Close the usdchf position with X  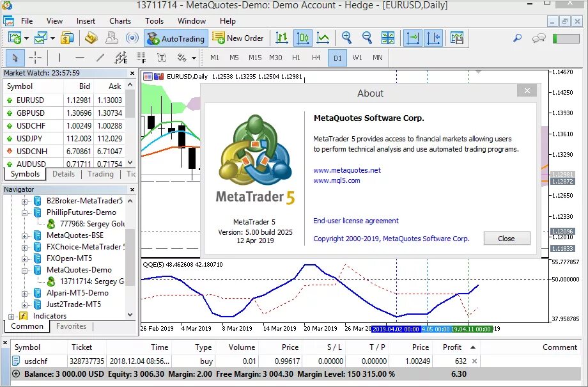click(x=474, y=361)
